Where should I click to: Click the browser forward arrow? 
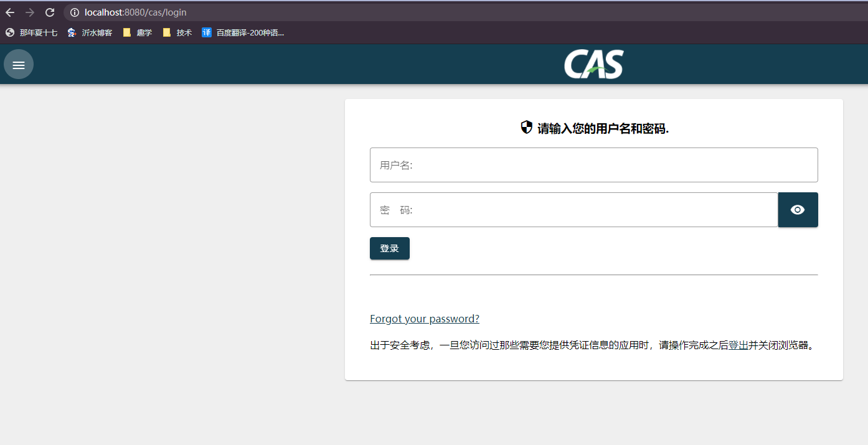30,12
